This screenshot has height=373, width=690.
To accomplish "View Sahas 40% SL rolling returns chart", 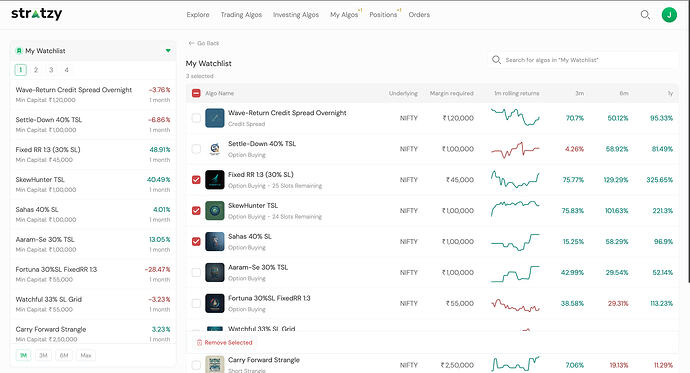I will [x=515, y=242].
